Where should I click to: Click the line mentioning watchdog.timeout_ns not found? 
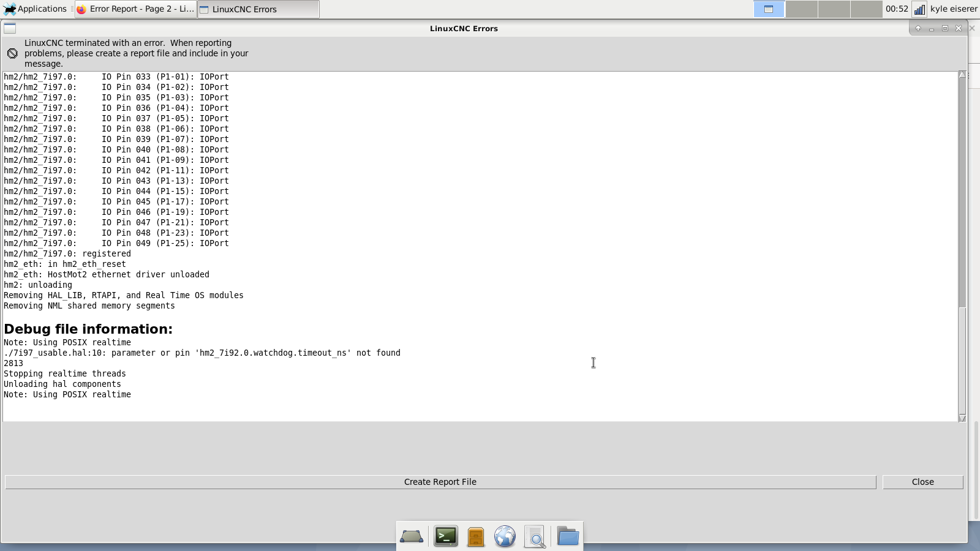[x=202, y=353]
